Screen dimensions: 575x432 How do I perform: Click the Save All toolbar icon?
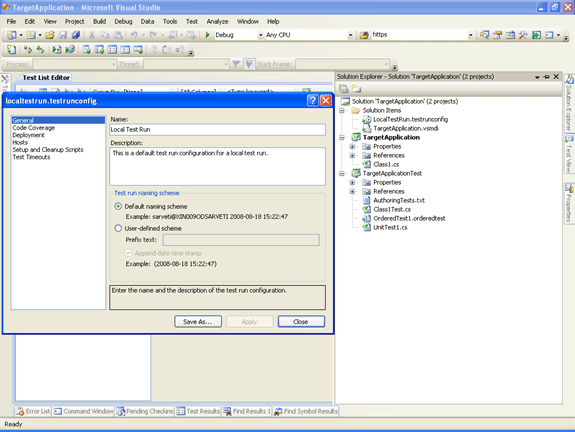tap(76, 35)
